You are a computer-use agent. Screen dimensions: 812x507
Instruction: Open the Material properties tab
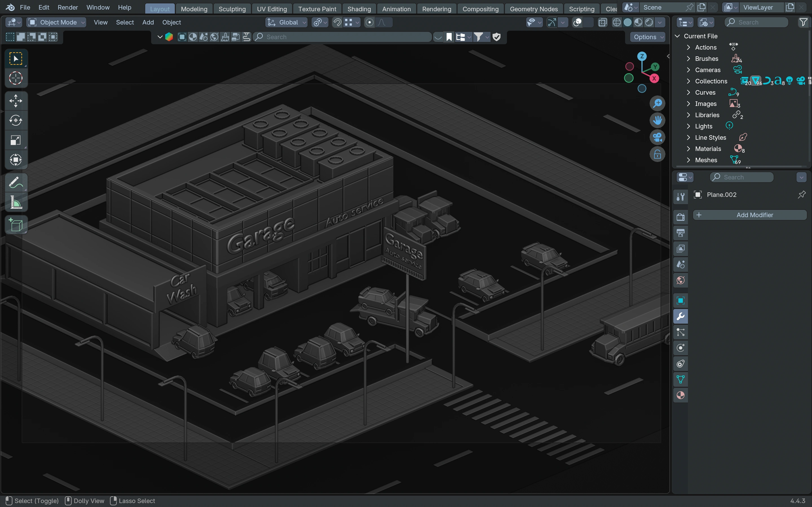pos(680,395)
